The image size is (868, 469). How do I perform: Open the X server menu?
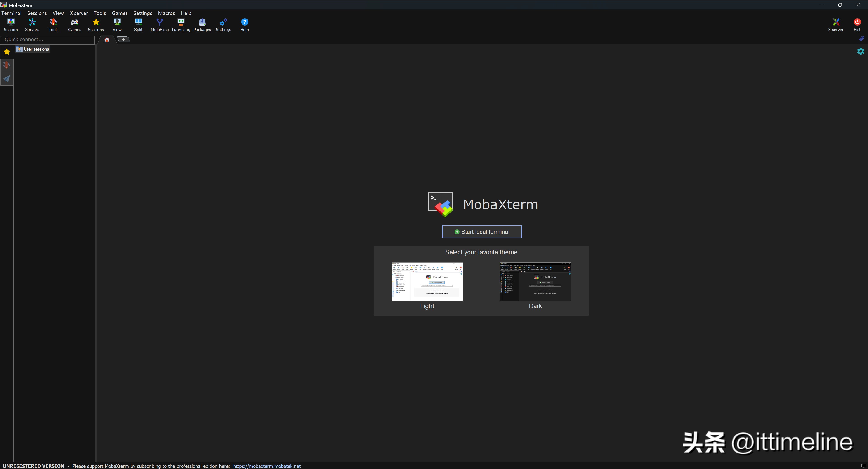[78, 13]
